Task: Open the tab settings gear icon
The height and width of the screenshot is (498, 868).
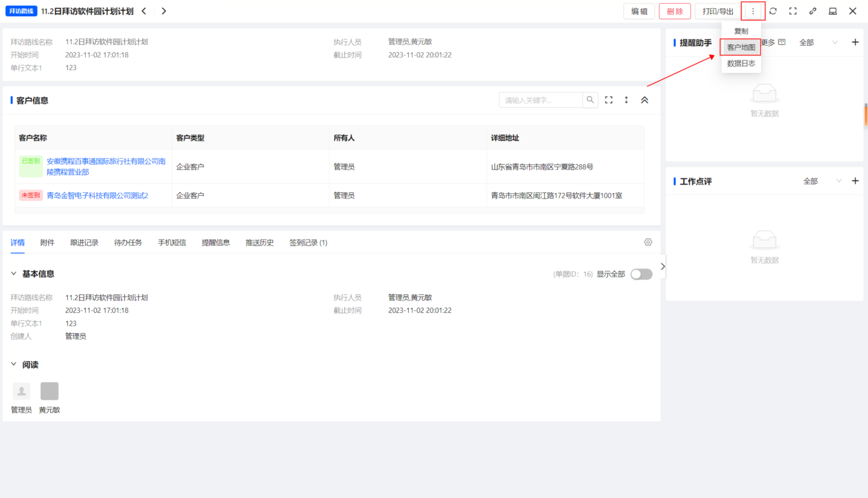Action: click(x=648, y=242)
